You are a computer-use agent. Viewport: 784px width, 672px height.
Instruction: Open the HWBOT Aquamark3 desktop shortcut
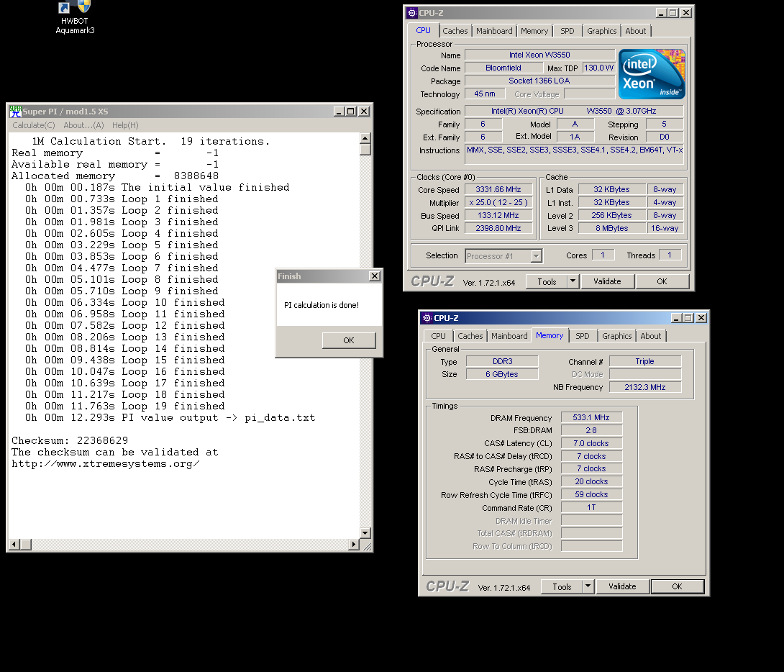pos(75,17)
